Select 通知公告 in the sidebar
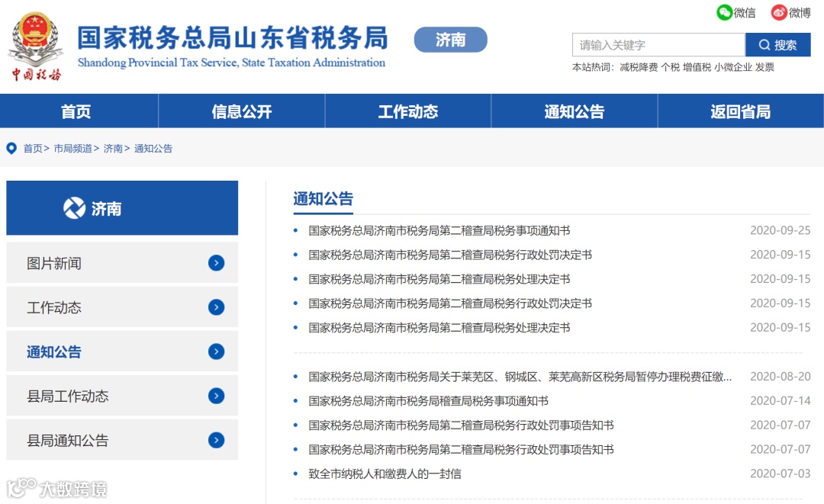The height and width of the screenshot is (504, 824). click(122, 352)
